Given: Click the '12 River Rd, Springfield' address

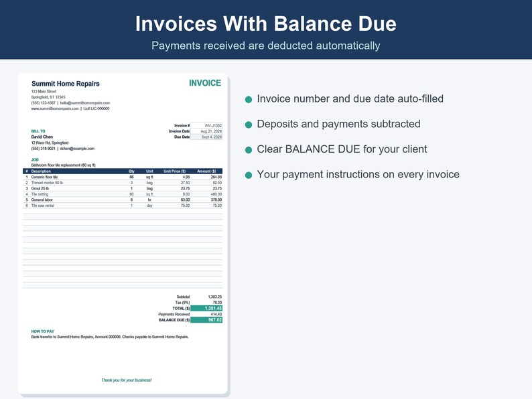Looking at the screenshot, I should click(x=50, y=143).
